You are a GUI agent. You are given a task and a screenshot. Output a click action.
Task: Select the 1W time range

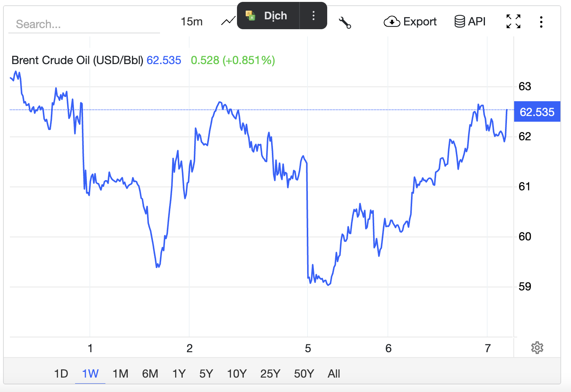tap(90, 374)
